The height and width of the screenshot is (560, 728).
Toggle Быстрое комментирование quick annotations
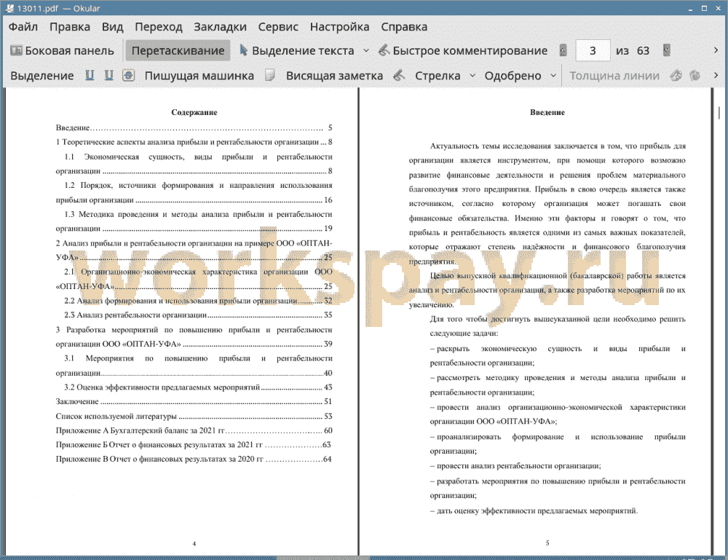point(463,51)
